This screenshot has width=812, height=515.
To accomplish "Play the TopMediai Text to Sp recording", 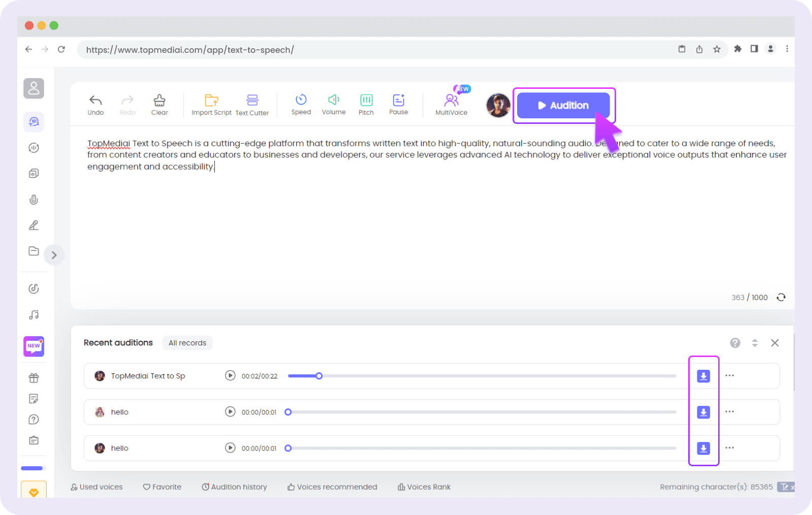I will (x=230, y=376).
